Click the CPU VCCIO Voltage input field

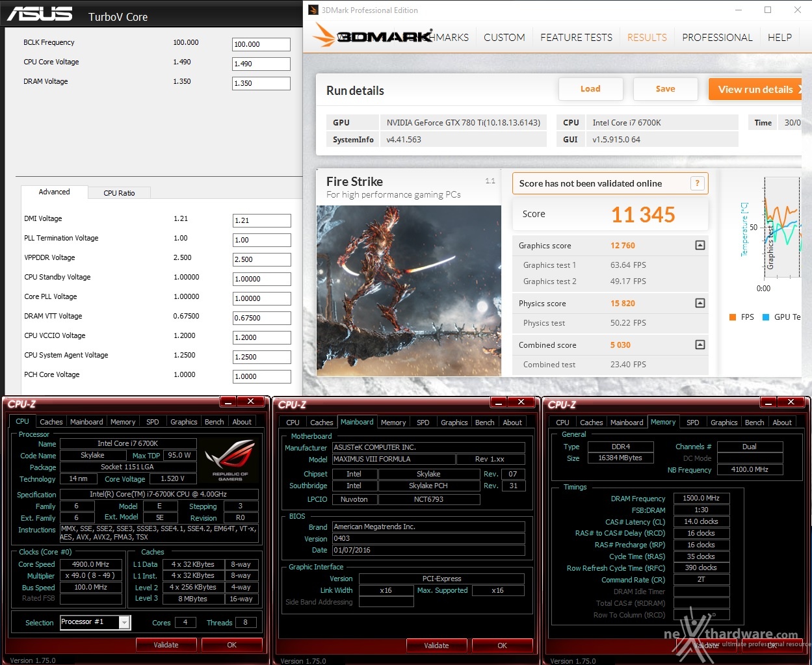[x=261, y=337]
